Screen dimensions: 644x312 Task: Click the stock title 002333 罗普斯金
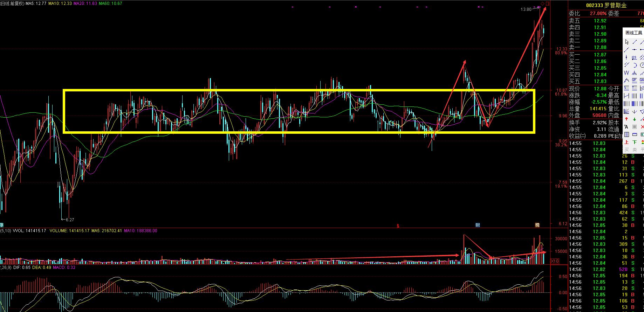606,5
